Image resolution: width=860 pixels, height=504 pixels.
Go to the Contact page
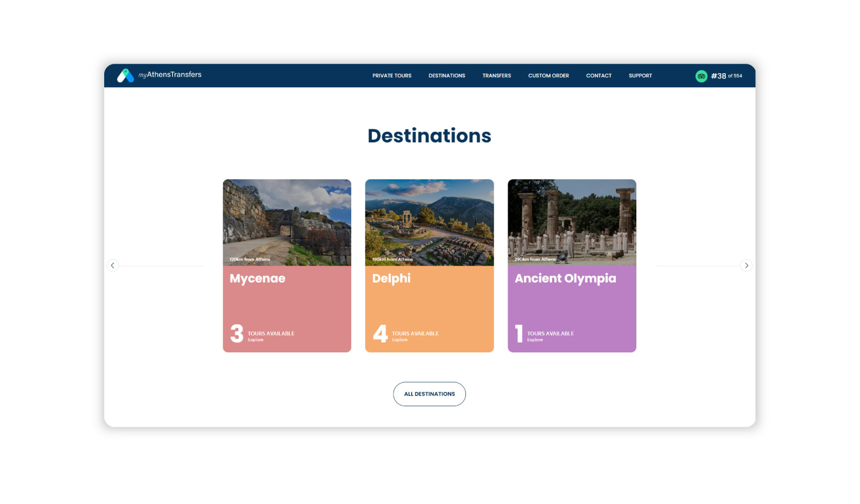(x=598, y=76)
